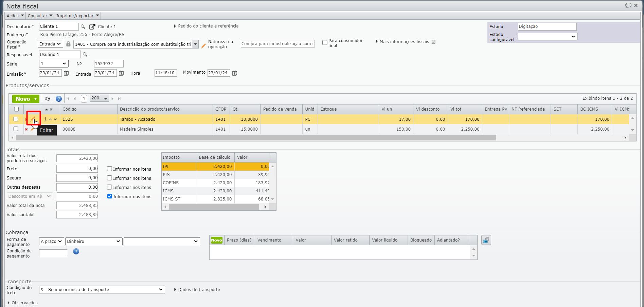Open the calendar icon next to Emissão date
This screenshot has width=644, height=307.
point(66,73)
